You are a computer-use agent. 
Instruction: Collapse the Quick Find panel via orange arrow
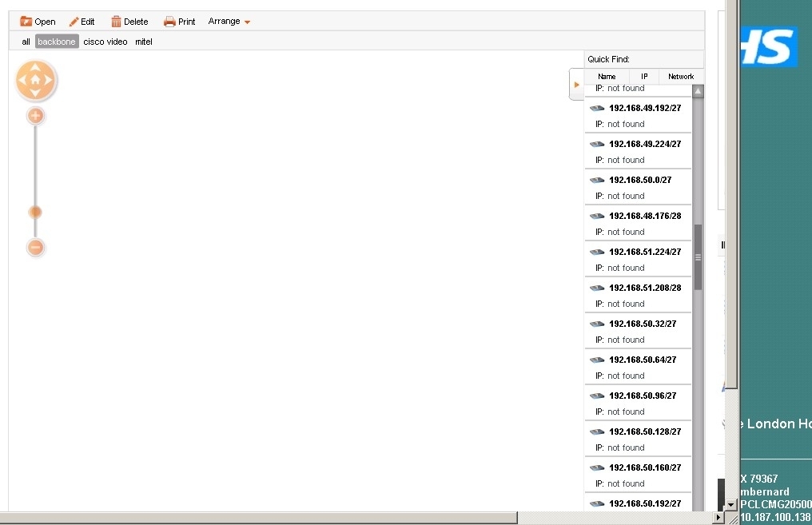click(x=575, y=83)
